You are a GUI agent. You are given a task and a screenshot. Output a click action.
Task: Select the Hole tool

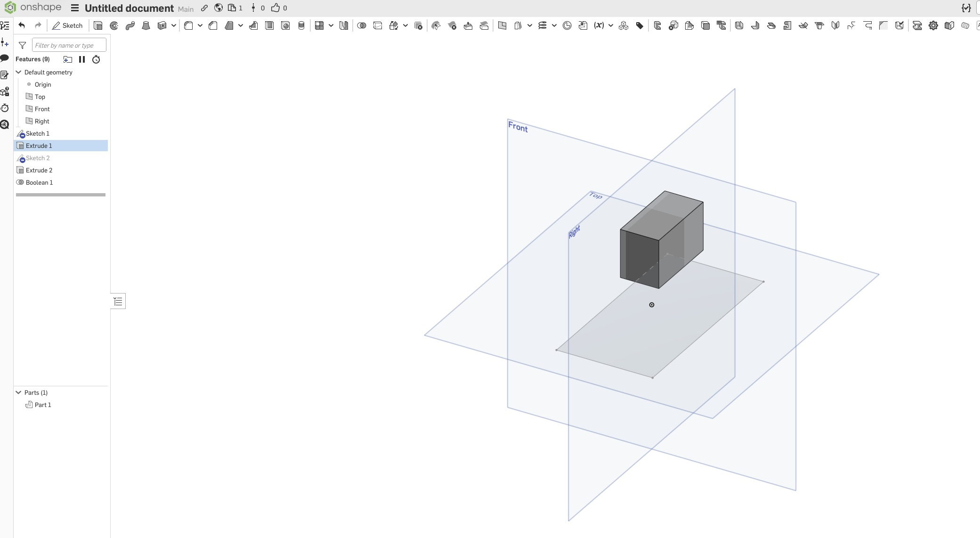coord(285,25)
